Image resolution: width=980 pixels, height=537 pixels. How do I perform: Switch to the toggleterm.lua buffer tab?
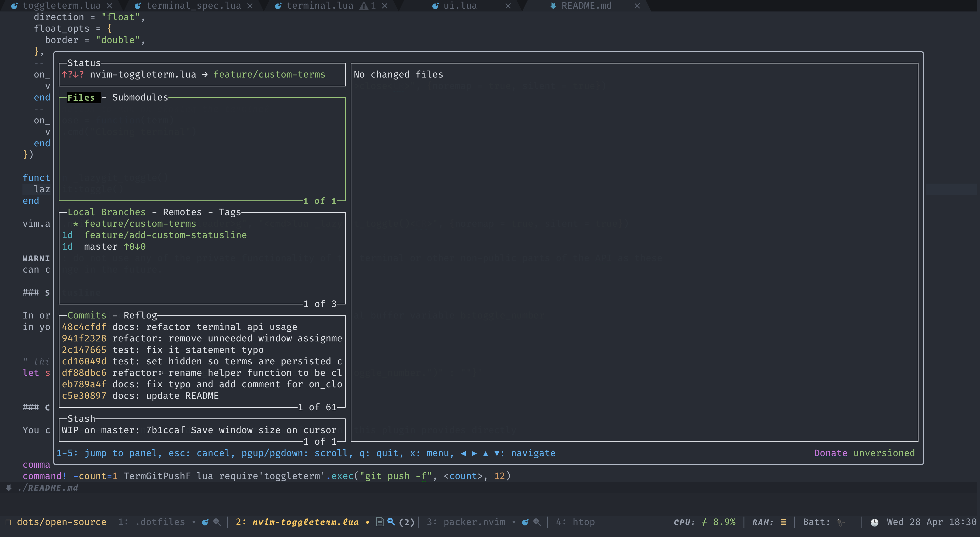(62, 6)
